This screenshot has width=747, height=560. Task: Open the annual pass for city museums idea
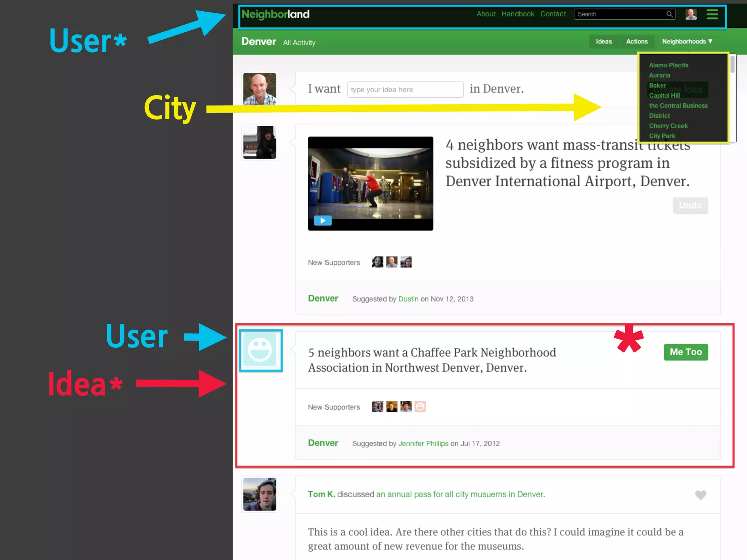point(460,494)
